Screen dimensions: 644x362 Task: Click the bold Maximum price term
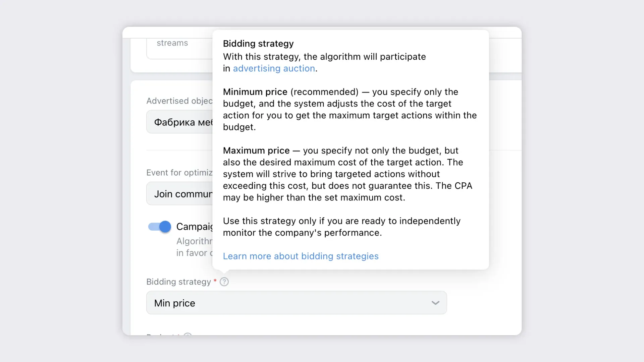[x=256, y=150]
